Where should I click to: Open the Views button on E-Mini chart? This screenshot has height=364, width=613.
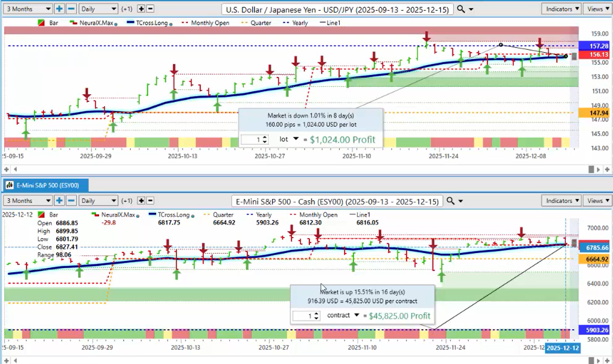tap(597, 200)
